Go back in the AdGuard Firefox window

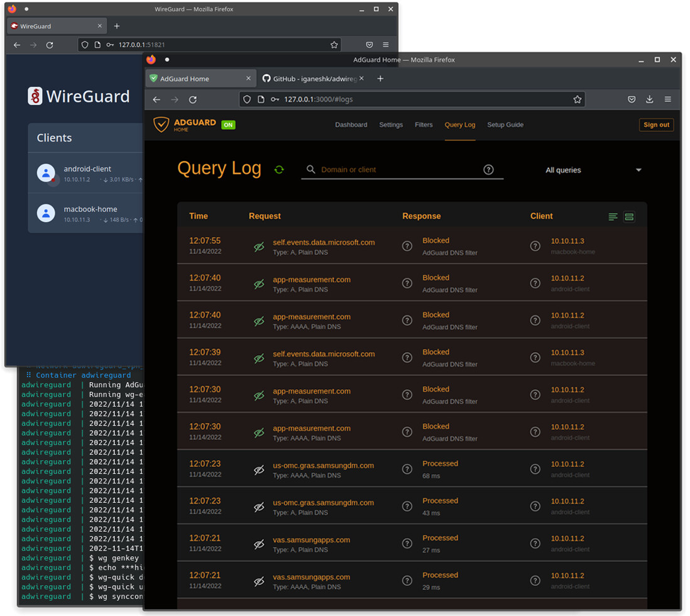click(x=156, y=100)
